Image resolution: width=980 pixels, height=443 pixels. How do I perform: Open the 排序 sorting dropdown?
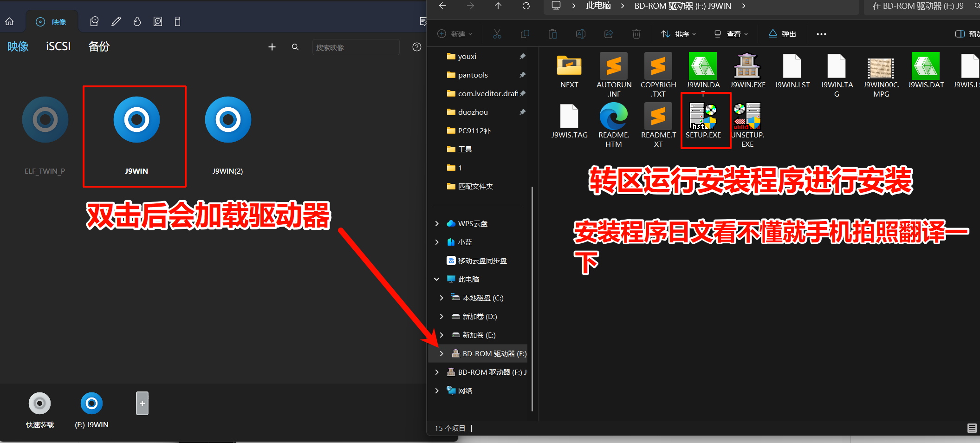click(678, 33)
